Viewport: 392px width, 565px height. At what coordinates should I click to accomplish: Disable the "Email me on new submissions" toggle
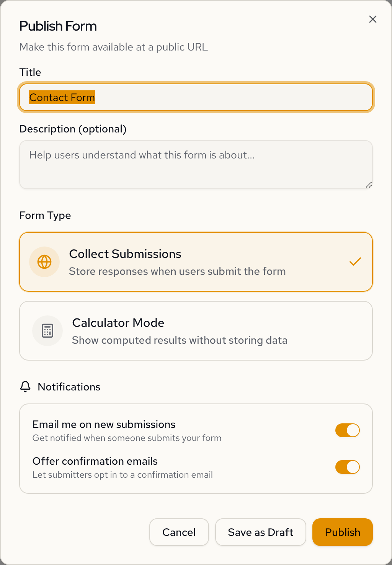point(347,430)
